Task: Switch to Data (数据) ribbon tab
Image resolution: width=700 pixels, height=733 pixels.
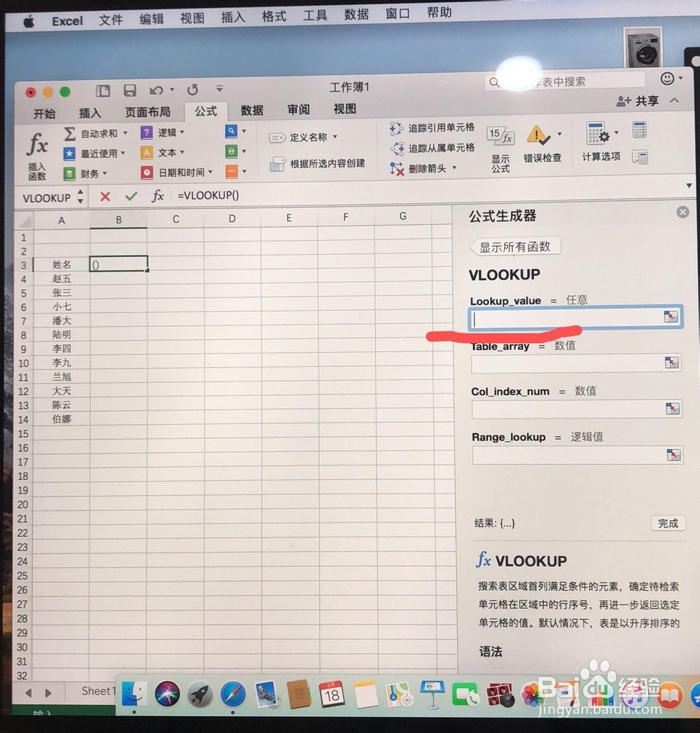Action: (x=252, y=111)
